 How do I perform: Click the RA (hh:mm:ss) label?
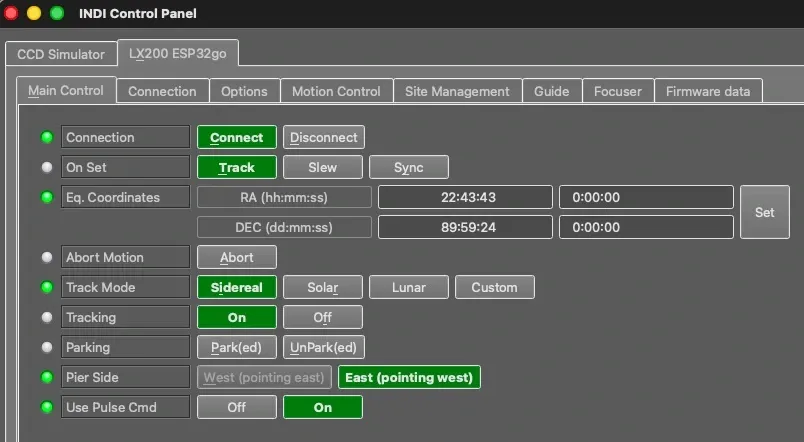(284, 197)
